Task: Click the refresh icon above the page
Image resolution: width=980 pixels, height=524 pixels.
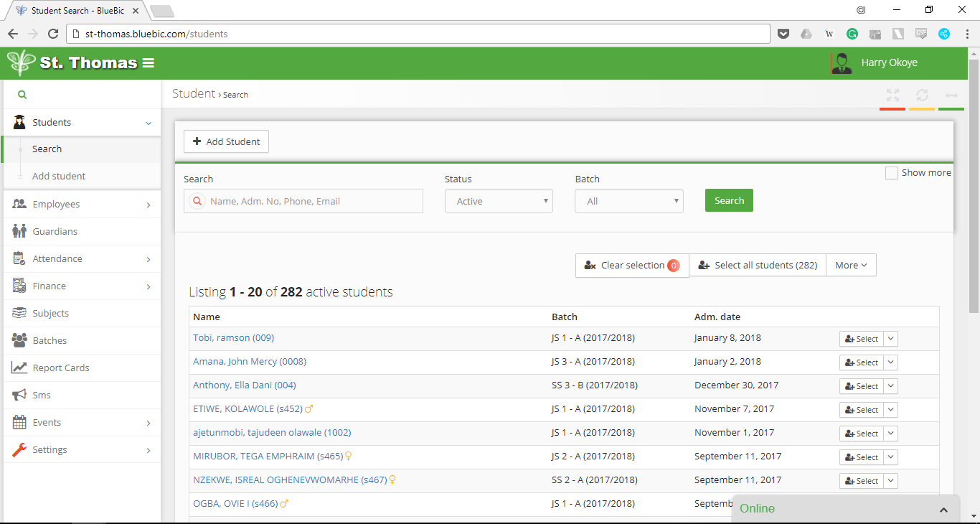Action: pyautogui.click(x=922, y=94)
